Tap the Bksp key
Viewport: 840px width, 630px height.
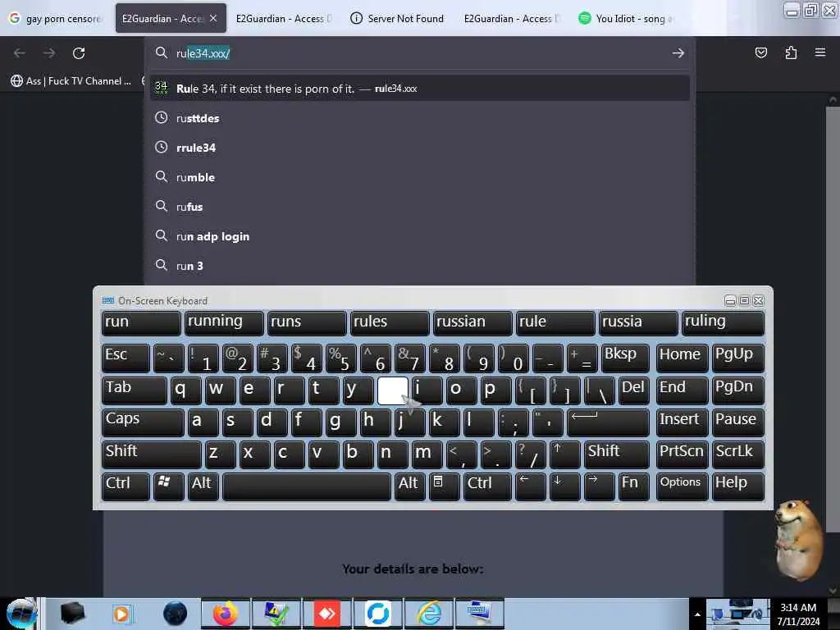(625, 358)
